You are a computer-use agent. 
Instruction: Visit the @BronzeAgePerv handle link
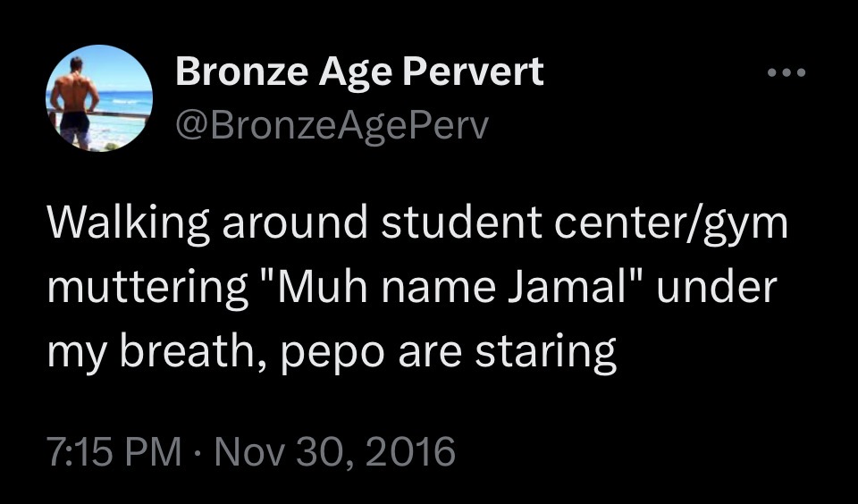[x=332, y=127]
